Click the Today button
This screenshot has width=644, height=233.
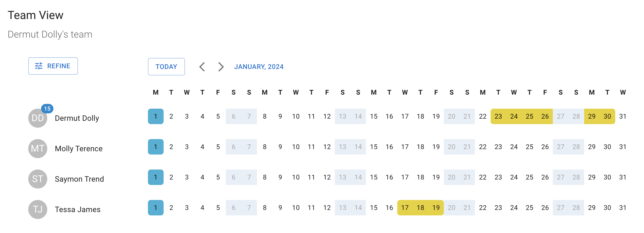click(166, 67)
